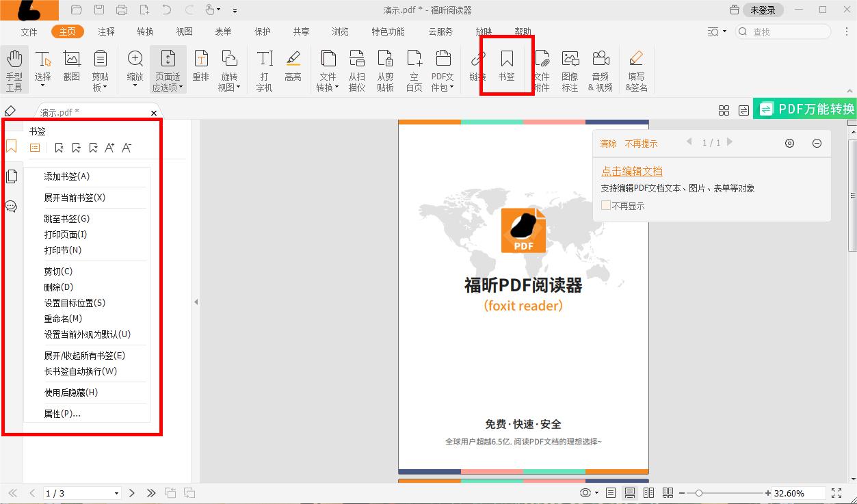Switch to the 注释 ribbon tab
Screen dimensions: 857x504
point(105,31)
